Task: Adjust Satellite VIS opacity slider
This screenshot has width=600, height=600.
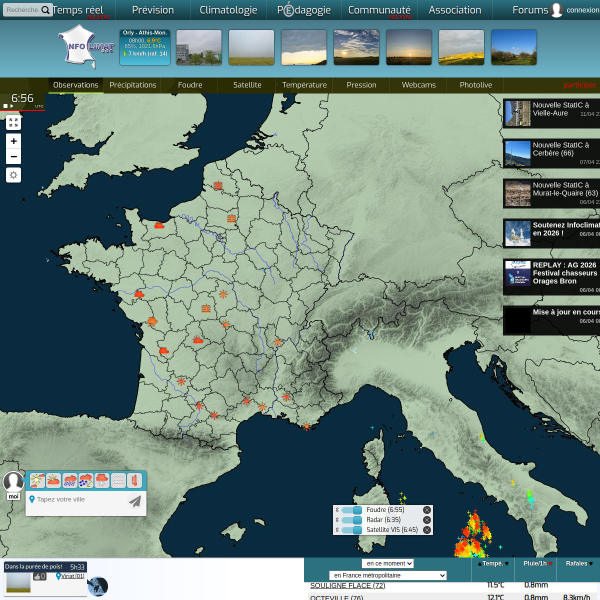Action: click(x=352, y=530)
